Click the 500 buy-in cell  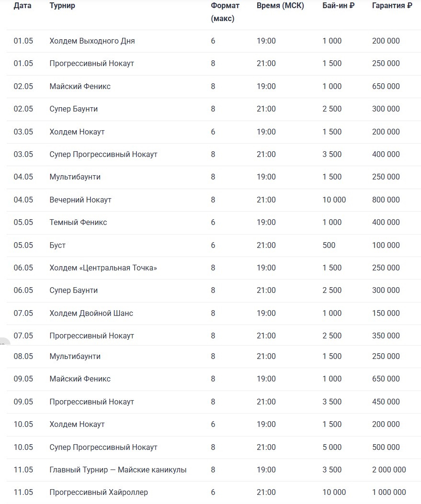pos(329,245)
